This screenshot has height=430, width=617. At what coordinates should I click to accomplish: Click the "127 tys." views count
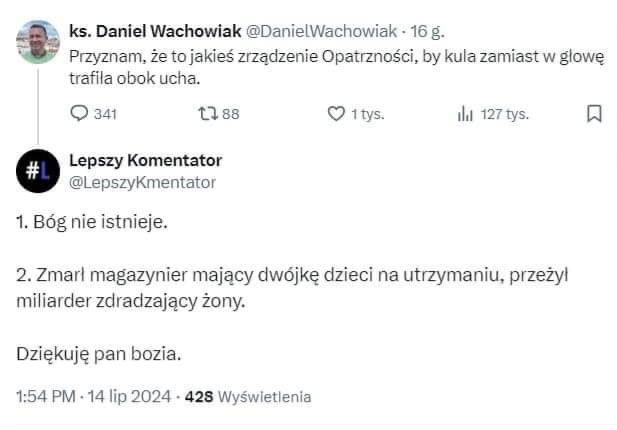pyautogui.click(x=504, y=114)
